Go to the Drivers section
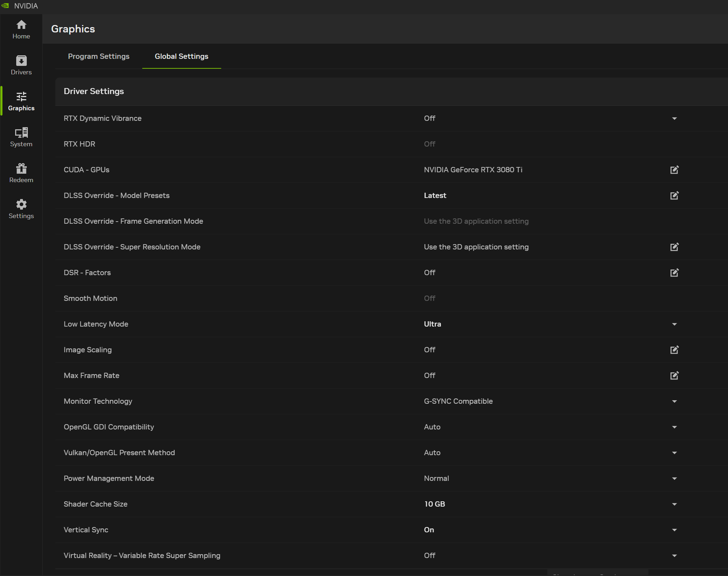 tap(21, 65)
